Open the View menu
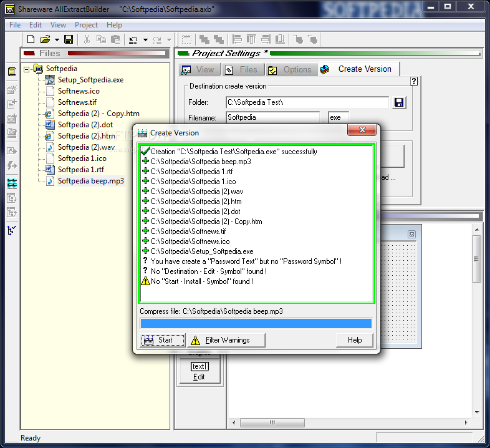490x448 pixels. tap(58, 25)
